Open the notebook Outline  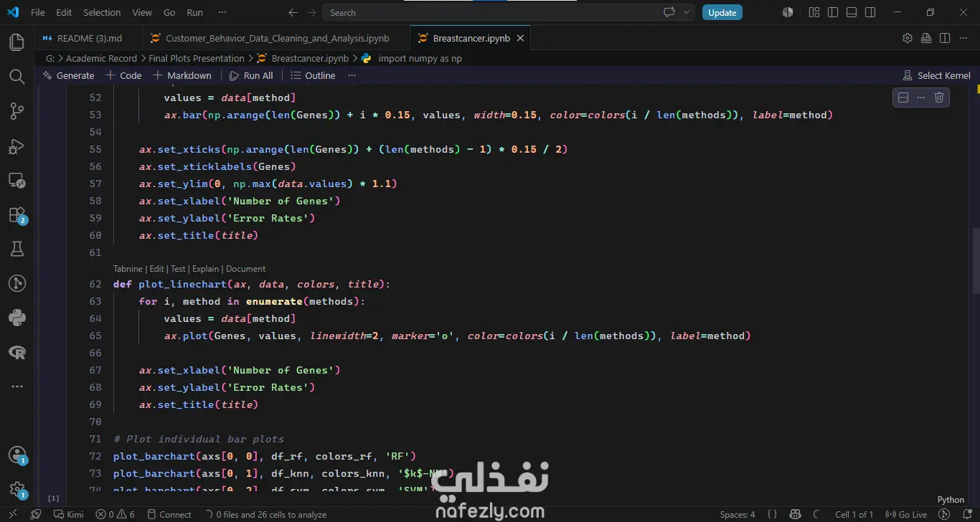click(313, 75)
